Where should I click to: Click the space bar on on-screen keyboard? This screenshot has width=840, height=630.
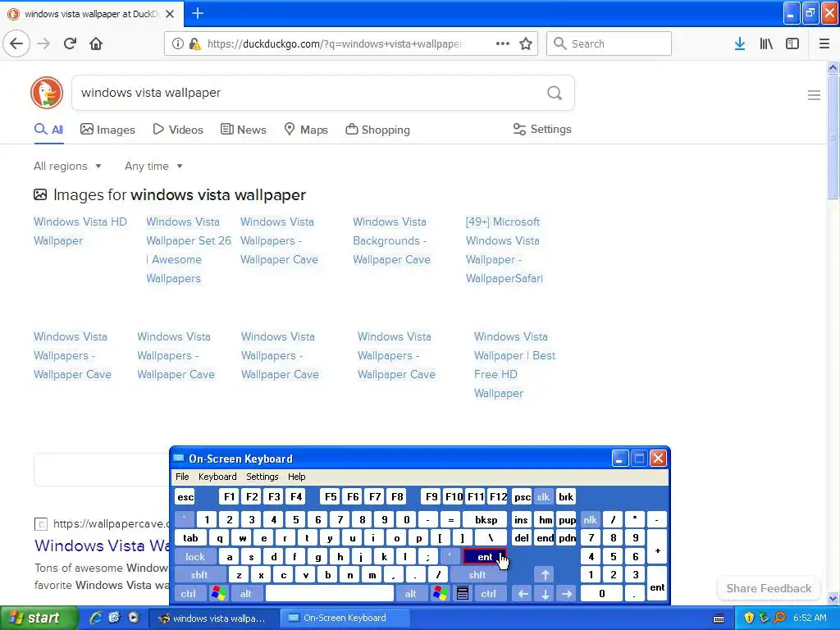tap(330, 594)
